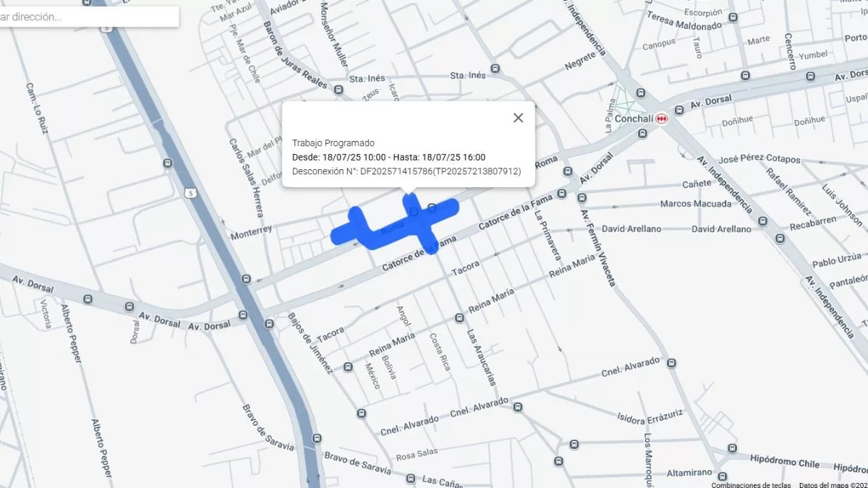Close the Trabajo Programado info popup
The width and height of the screenshot is (868, 488).
coord(518,118)
